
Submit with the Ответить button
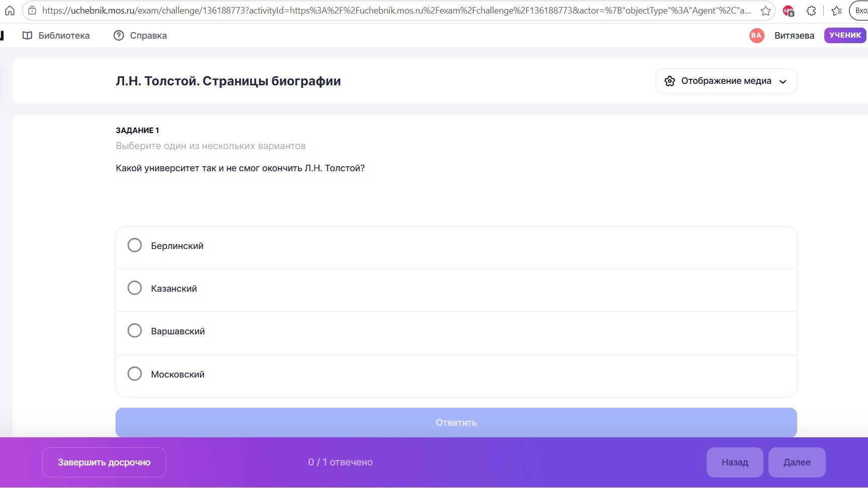point(456,422)
